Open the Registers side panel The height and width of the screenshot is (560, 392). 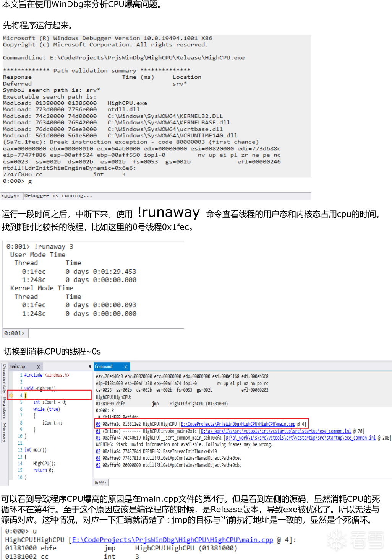coord(4,408)
